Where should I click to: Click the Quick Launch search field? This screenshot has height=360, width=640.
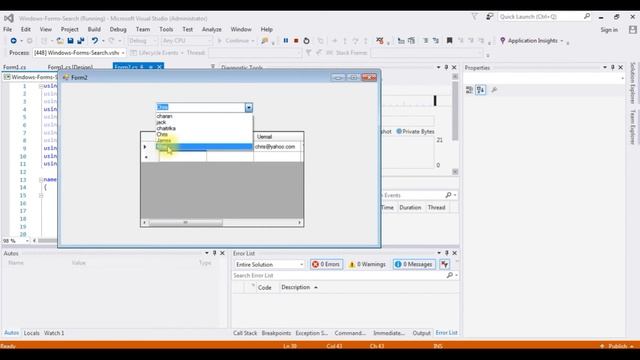coord(540,17)
